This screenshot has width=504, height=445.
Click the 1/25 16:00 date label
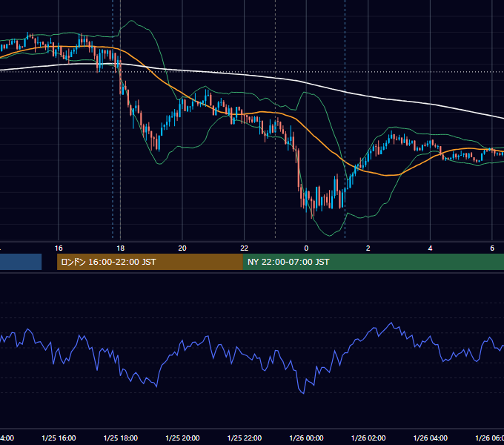(x=59, y=438)
